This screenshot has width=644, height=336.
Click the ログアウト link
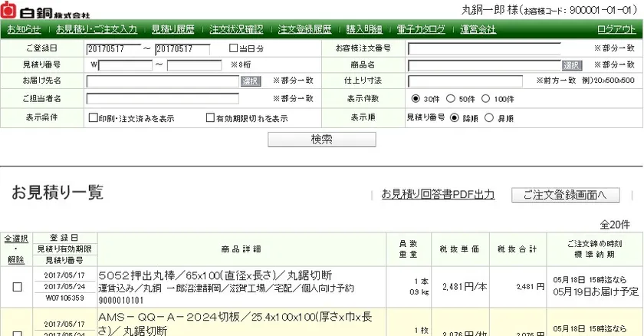coord(616,30)
